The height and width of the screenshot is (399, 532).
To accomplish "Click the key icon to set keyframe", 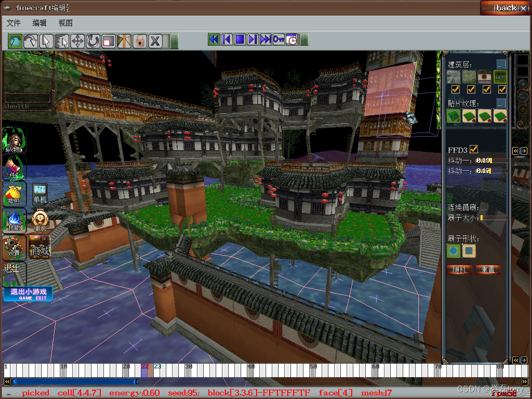I will tap(278, 39).
